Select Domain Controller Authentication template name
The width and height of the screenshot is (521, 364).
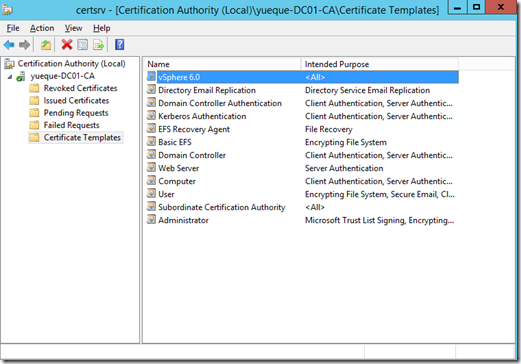point(220,103)
